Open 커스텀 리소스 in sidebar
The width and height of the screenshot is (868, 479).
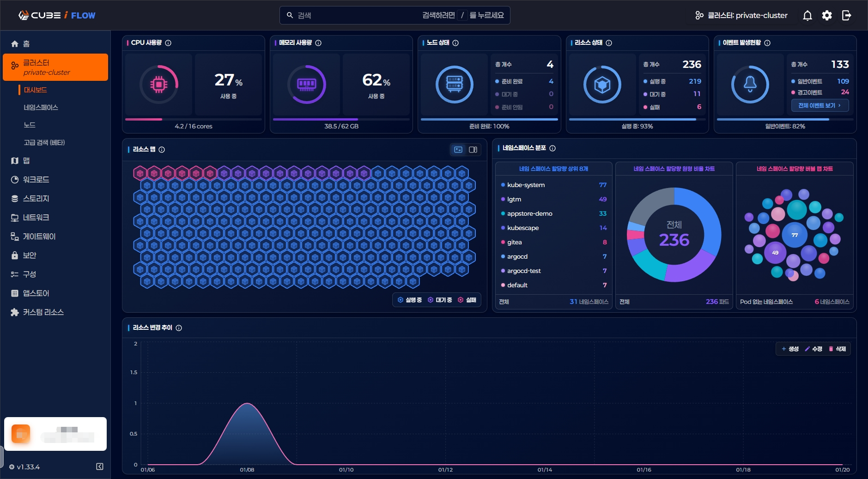pos(55,312)
